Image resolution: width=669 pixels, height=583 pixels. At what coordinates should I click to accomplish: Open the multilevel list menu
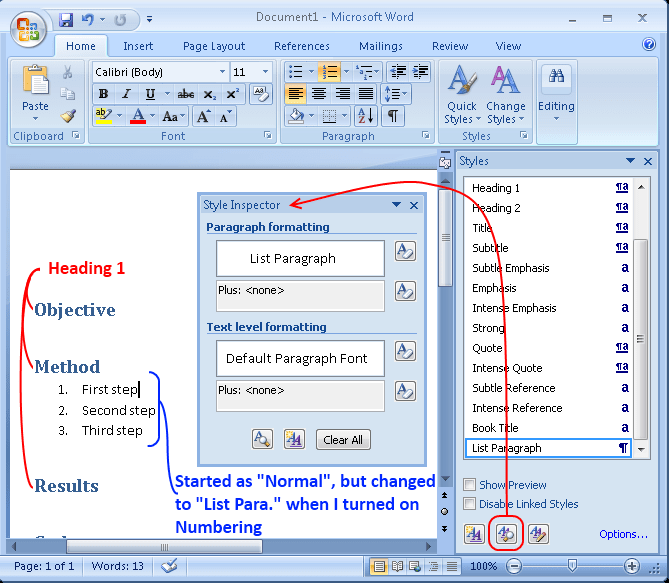(x=366, y=72)
